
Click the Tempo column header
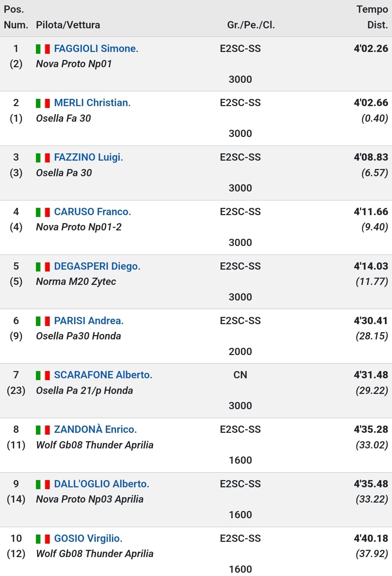[x=372, y=9]
